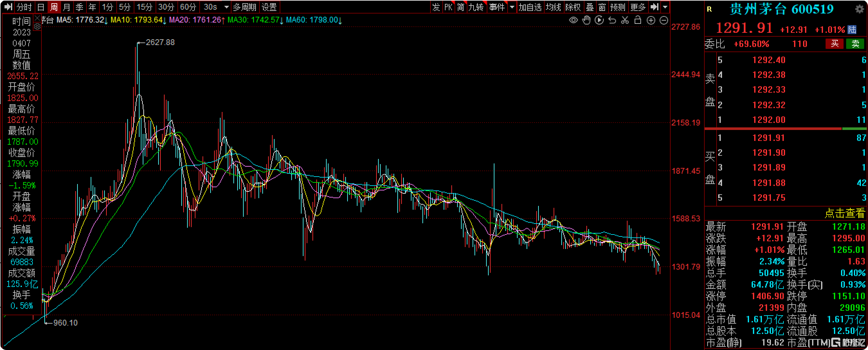Click the MA20 indicator label
868x350 pixels.
[197, 20]
